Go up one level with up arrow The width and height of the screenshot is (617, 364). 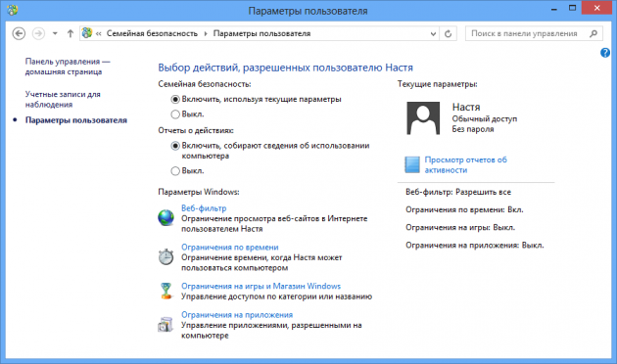pyautogui.click(x=71, y=33)
